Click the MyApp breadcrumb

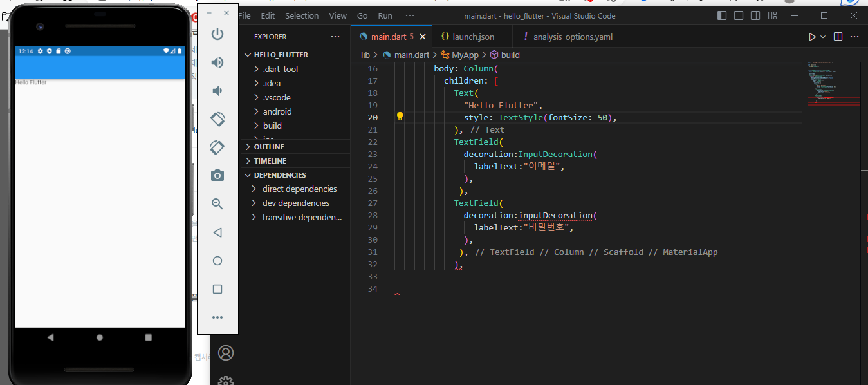click(465, 55)
